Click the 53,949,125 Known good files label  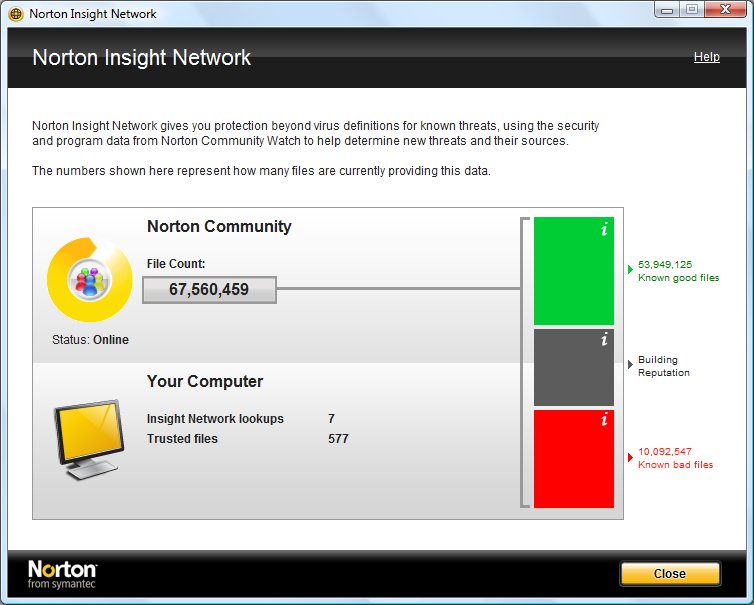[x=678, y=271]
